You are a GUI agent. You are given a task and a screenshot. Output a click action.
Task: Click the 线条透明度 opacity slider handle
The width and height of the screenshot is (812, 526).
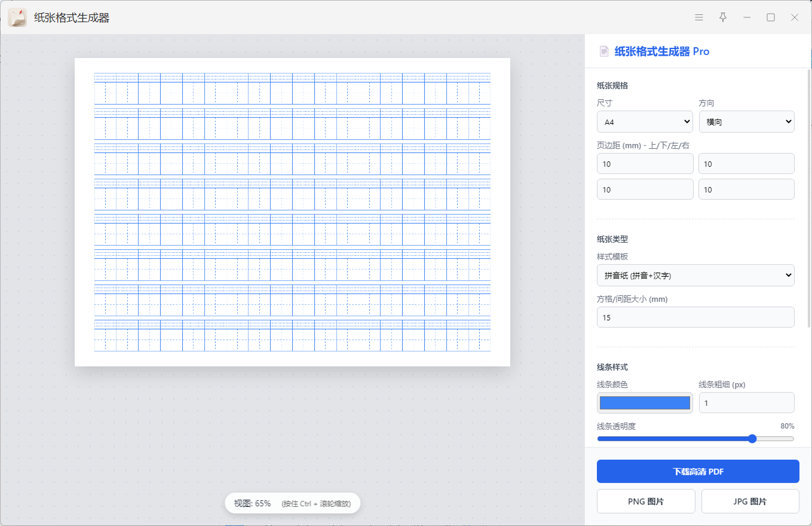pyautogui.click(x=752, y=439)
